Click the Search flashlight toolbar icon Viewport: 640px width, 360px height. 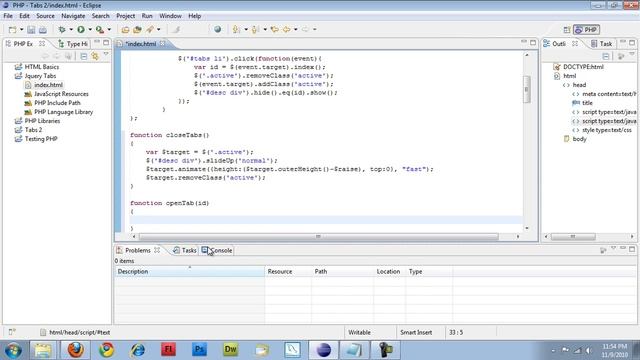click(x=150, y=29)
